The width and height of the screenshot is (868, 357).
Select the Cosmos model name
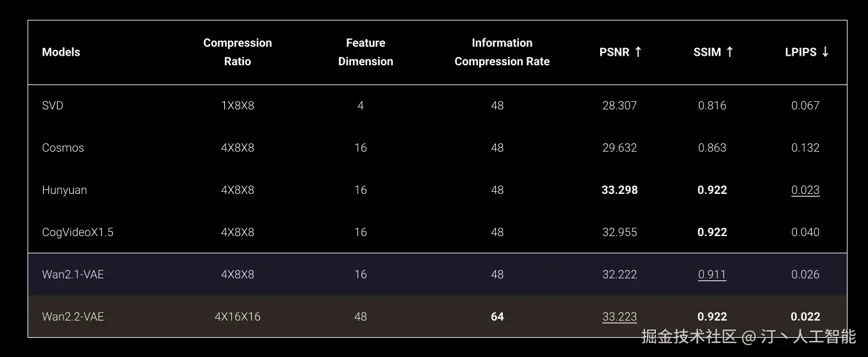[63, 148]
